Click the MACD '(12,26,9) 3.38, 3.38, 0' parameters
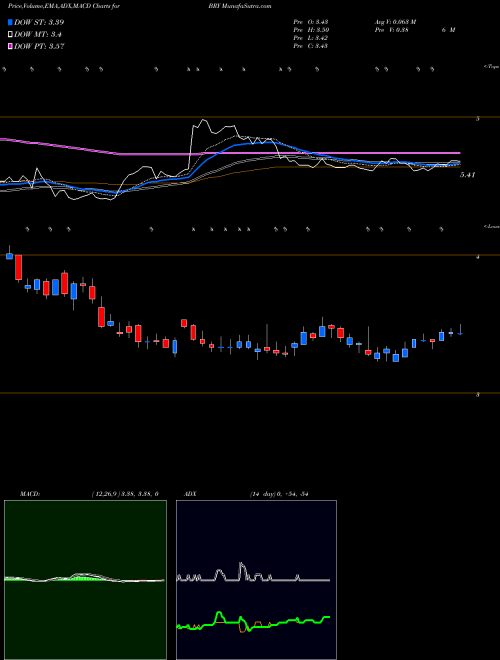Screen dimensions: 500x660 pos(125,494)
